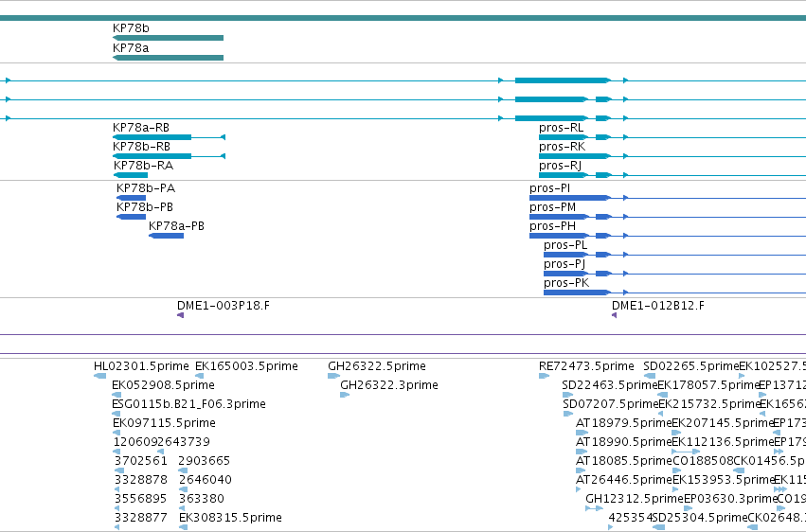Click the EK215732.5prime EST label
806x532 pixels.
tap(708, 404)
